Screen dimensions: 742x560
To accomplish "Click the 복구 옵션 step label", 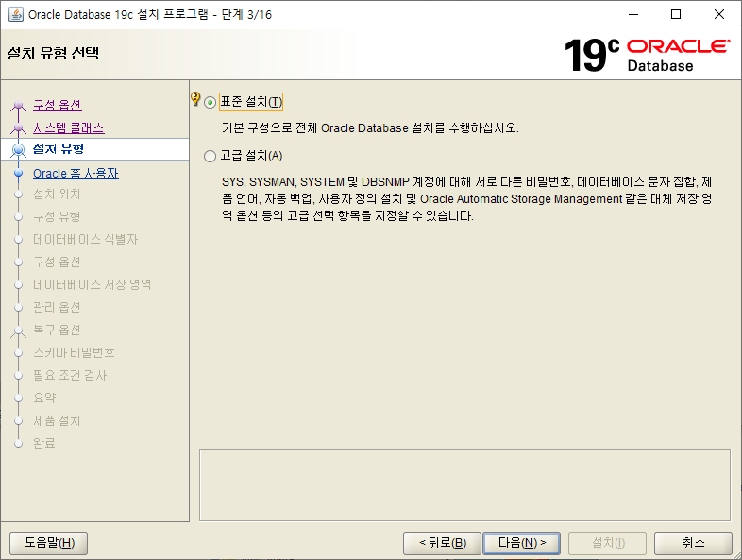I will (57, 330).
